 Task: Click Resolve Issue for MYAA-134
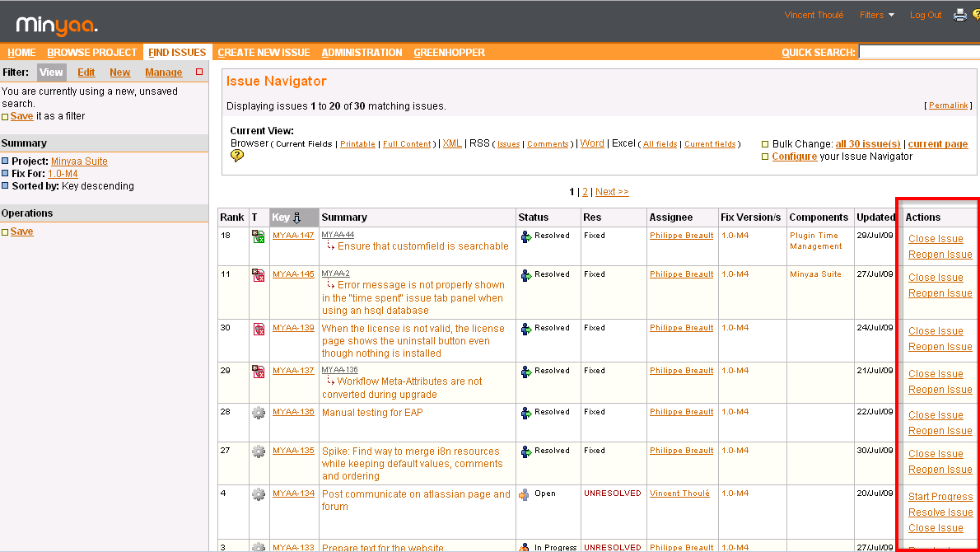pos(940,512)
